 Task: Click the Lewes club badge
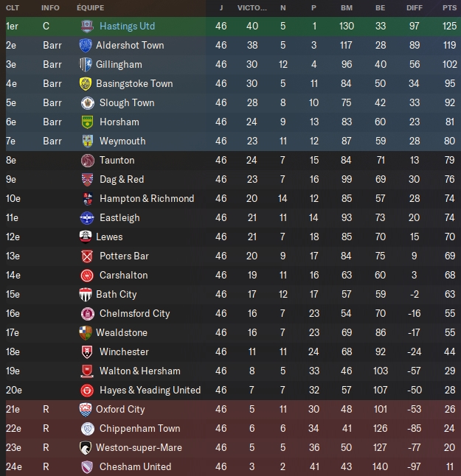pyautogui.click(x=86, y=237)
